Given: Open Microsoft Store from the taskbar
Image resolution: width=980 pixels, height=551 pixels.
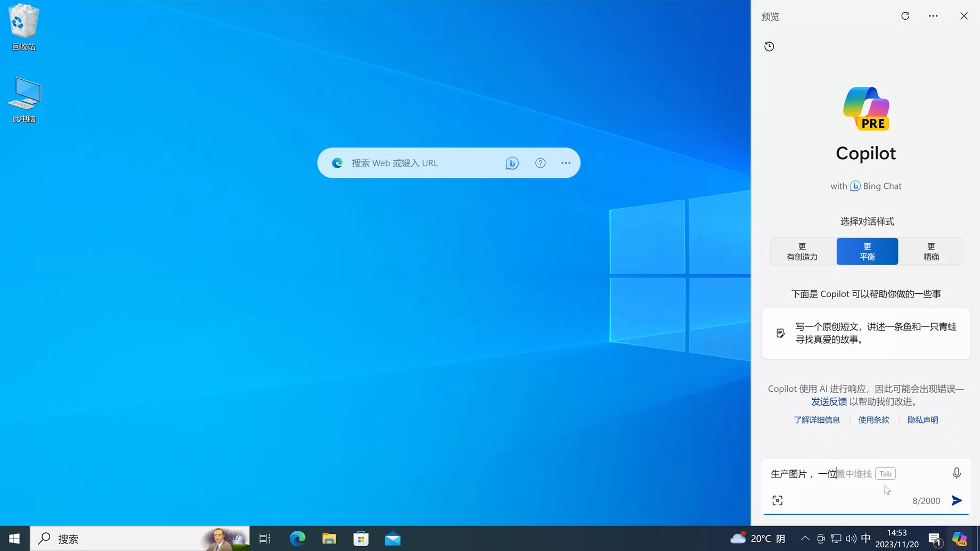Looking at the screenshot, I should tap(361, 539).
